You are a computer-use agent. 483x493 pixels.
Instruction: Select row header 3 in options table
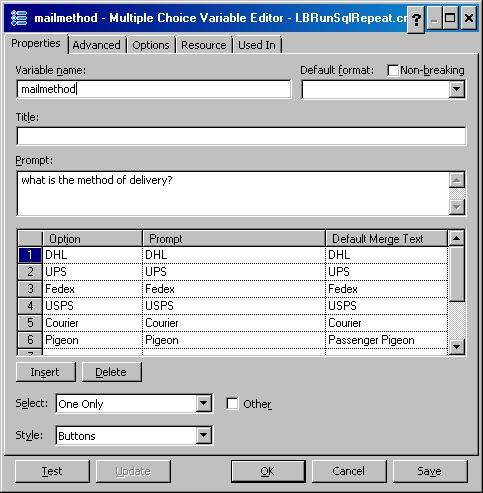(30, 289)
